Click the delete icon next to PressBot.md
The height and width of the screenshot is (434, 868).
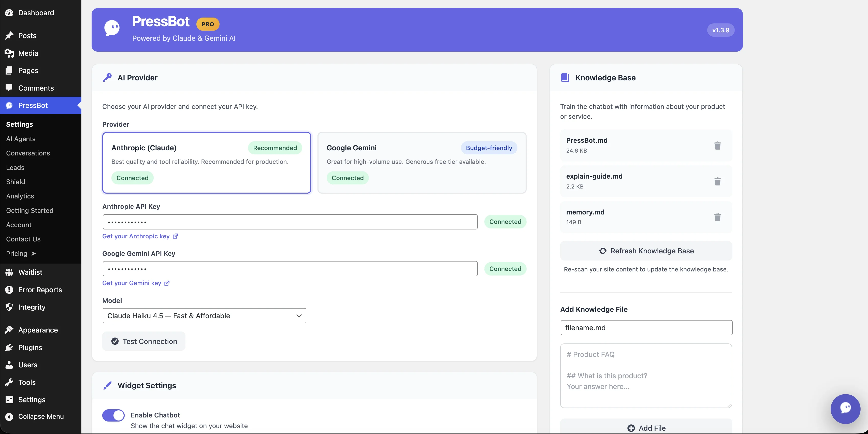pos(717,145)
